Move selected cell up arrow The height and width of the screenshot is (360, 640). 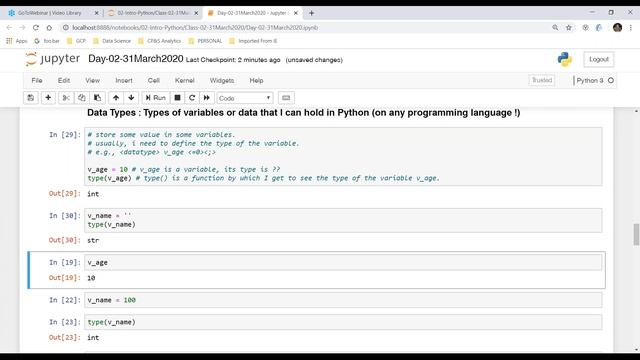[116, 98]
